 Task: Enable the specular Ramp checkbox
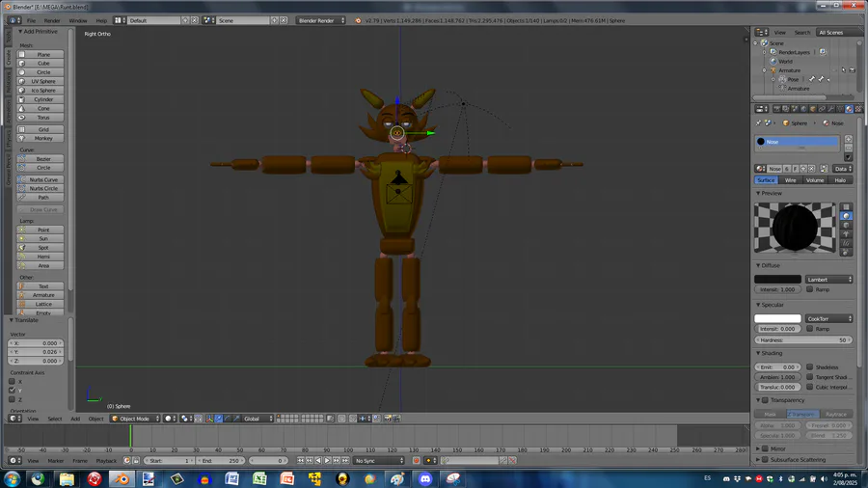[809, 329]
